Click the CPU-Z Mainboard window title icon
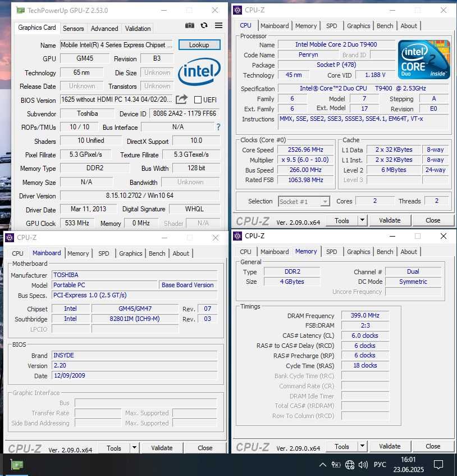This screenshot has width=457, height=476. point(10,237)
